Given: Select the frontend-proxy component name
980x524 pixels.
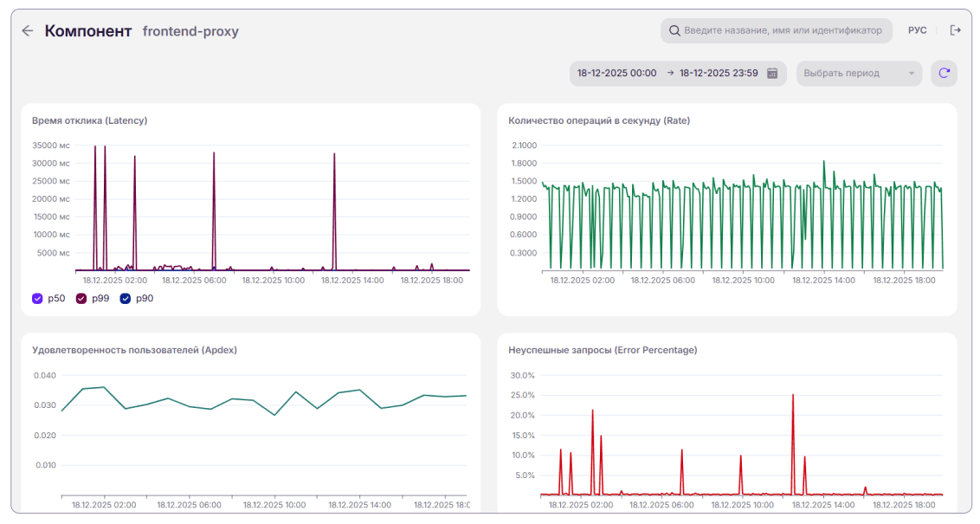Looking at the screenshot, I should point(190,31).
